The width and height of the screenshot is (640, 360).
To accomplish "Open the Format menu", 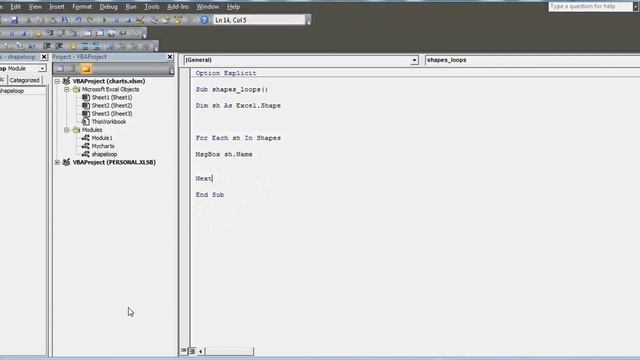I will [82, 7].
